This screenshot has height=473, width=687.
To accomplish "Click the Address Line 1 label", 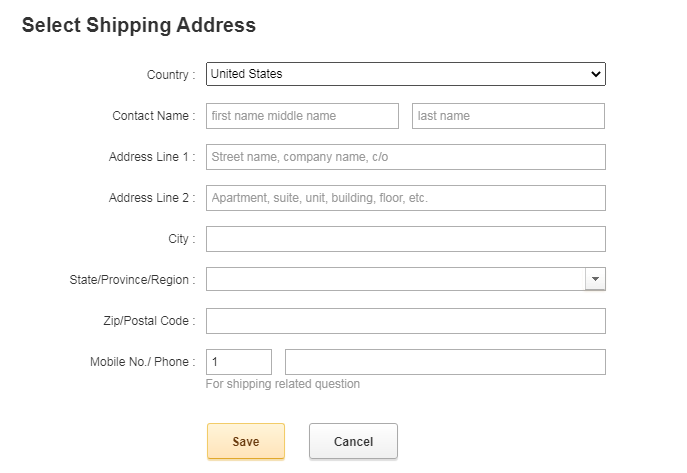I will pyautogui.click(x=151, y=157).
